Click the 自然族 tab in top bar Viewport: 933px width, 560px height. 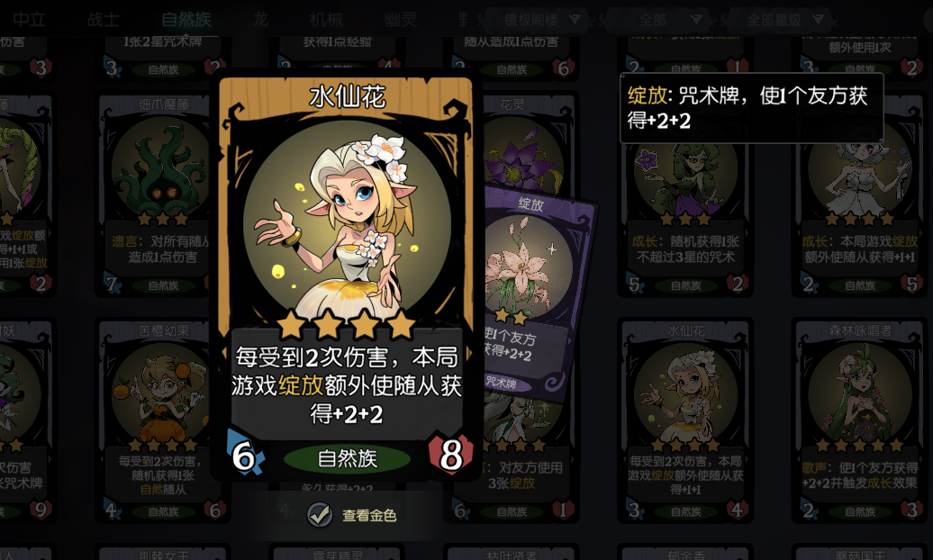(186, 19)
